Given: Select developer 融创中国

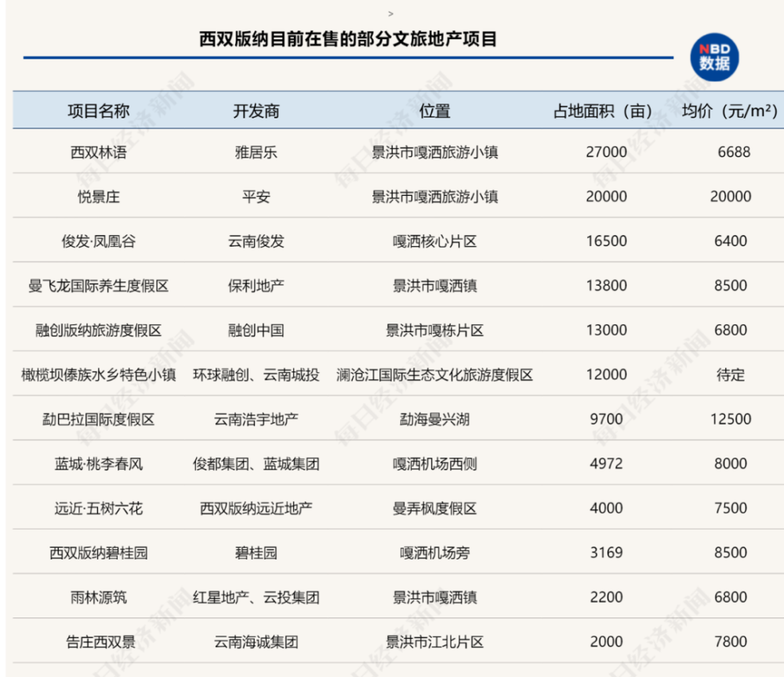Looking at the screenshot, I should tap(256, 330).
